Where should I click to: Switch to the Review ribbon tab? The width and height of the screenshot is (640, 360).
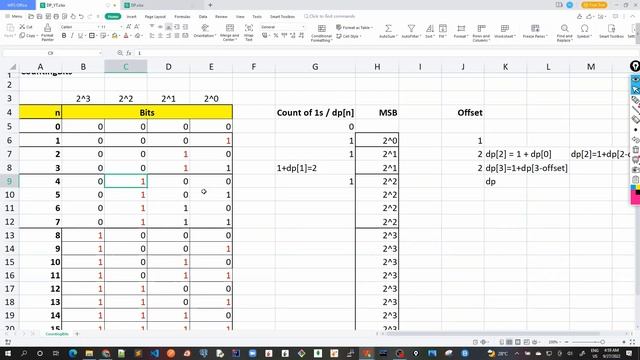point(221,17)
